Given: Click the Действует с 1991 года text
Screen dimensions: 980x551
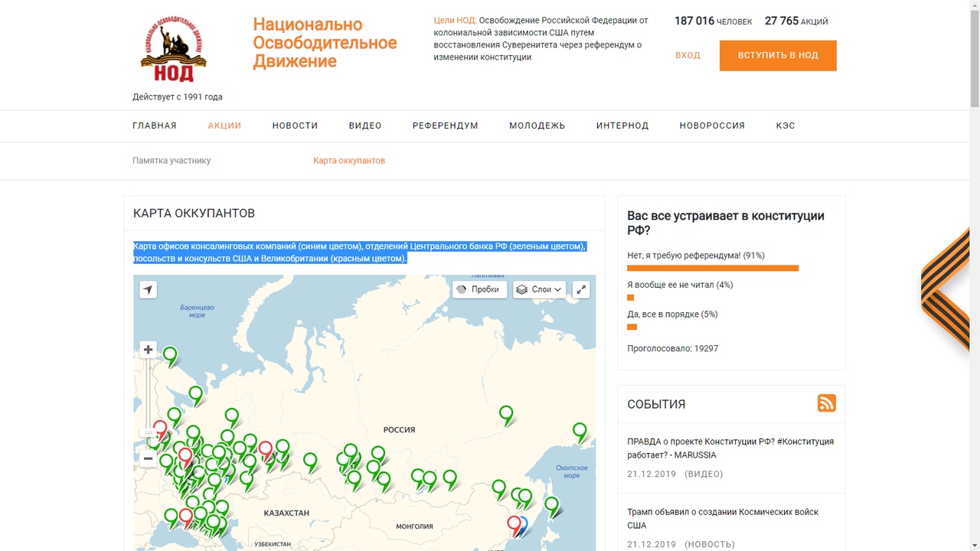Looking at the screenshot, I should [x=178, y=97].
